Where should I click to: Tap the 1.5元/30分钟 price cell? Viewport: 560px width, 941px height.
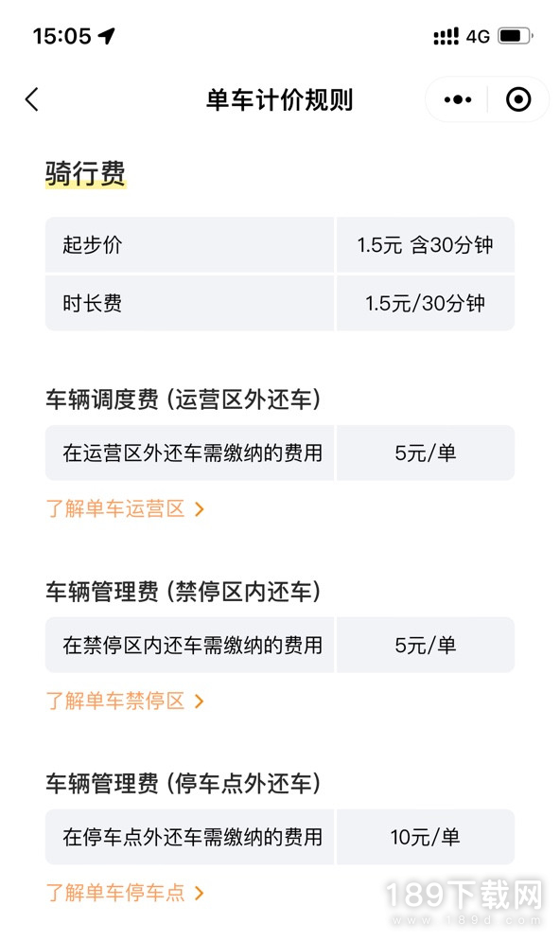click(426, 303)
